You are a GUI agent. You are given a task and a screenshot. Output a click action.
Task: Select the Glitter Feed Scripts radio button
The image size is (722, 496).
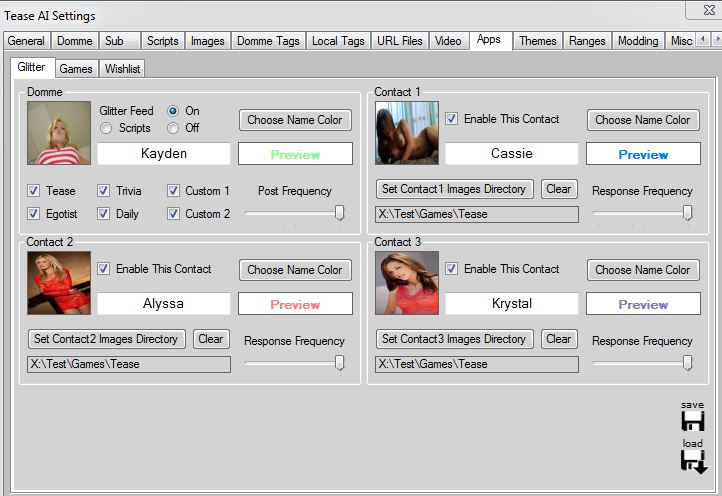point(106,128)
